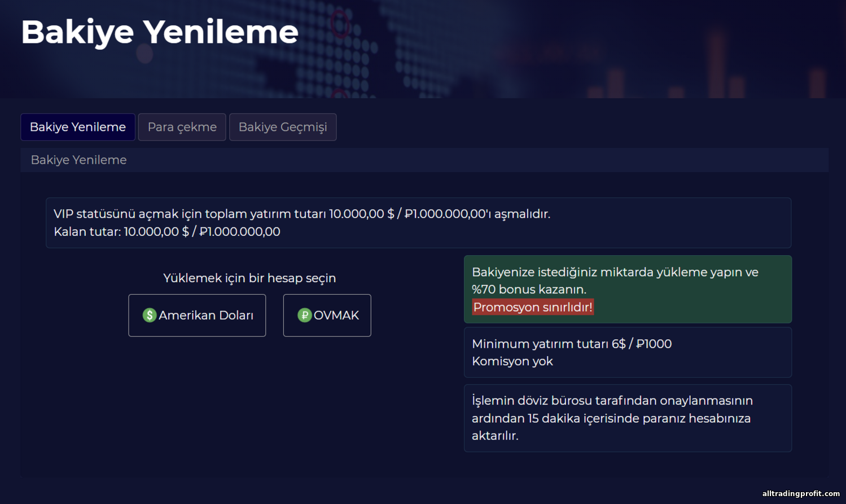
Task: Click the 15 dakika processing time notice
Action: tap(611, 418)
